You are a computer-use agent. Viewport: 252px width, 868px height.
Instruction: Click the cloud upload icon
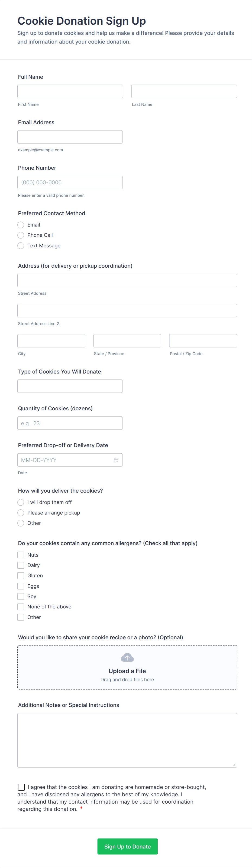pyautogui.click(x=127, y=658)
